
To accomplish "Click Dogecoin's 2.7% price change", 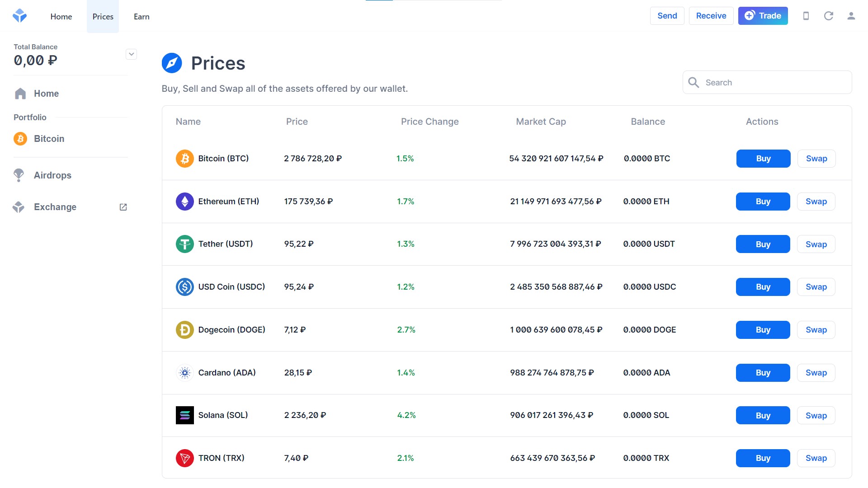I will coord(406,330).
